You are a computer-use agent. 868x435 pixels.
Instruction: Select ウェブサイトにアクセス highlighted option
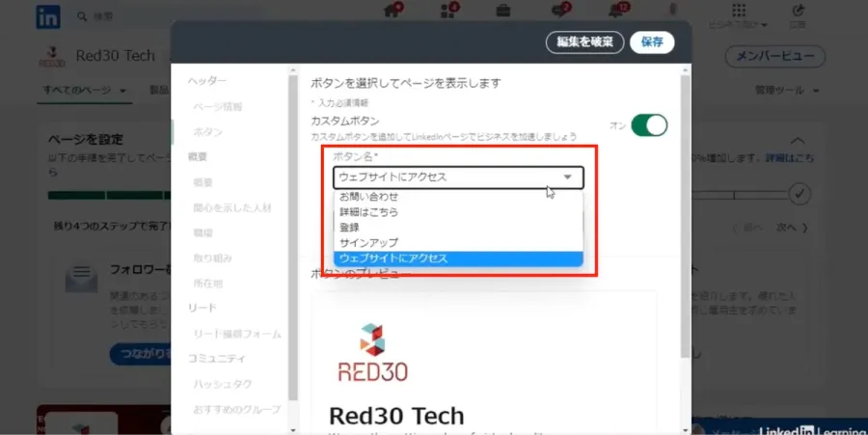point(458,258)
